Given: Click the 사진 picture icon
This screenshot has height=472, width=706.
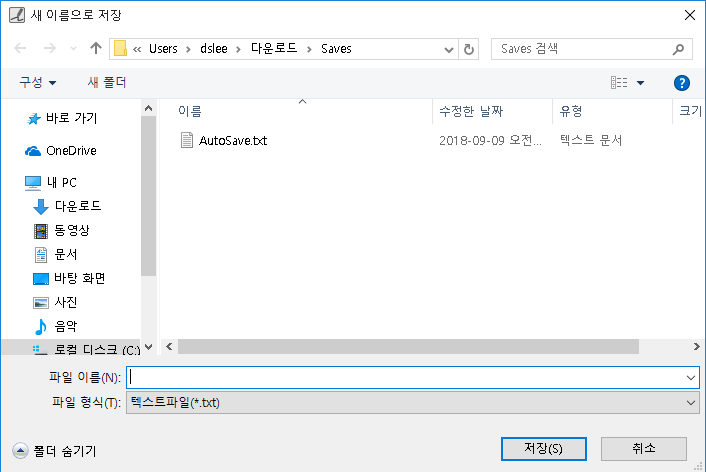Looking at the screenshot, I should tap(41, 303).
